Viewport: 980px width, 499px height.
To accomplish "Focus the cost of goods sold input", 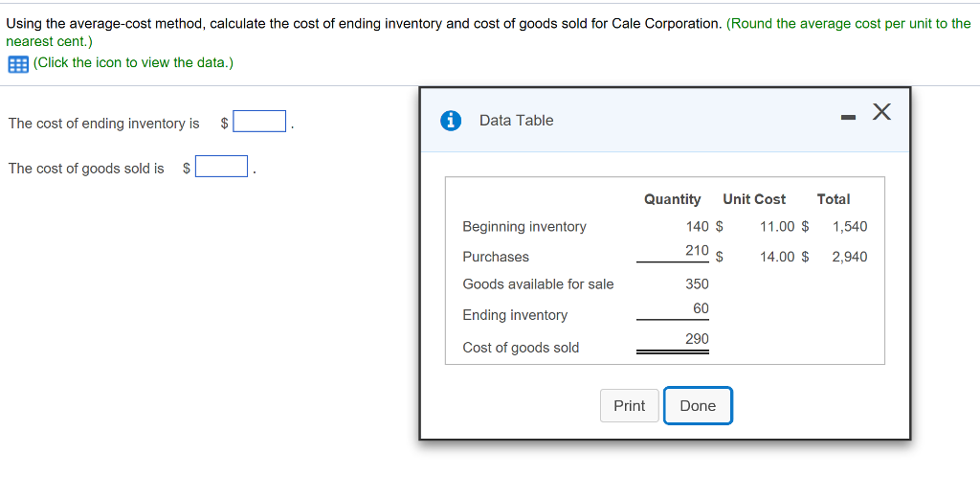I will 221,167.
